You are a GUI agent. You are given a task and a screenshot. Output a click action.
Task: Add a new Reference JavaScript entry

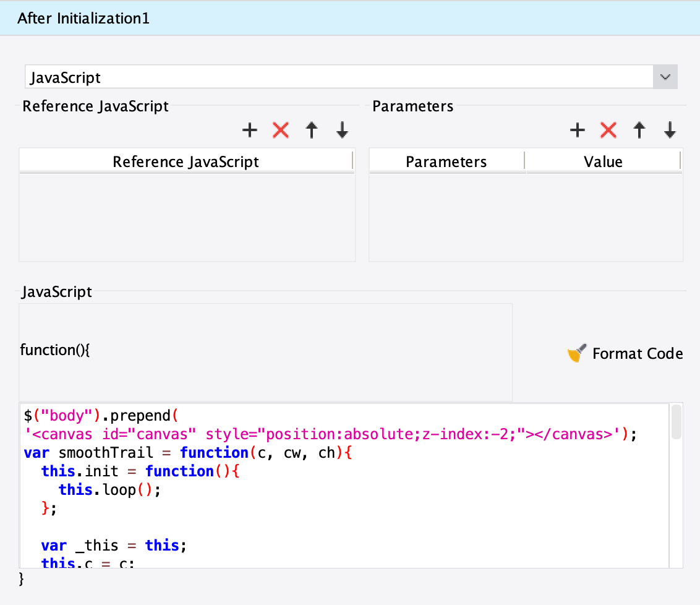point(249,131)
